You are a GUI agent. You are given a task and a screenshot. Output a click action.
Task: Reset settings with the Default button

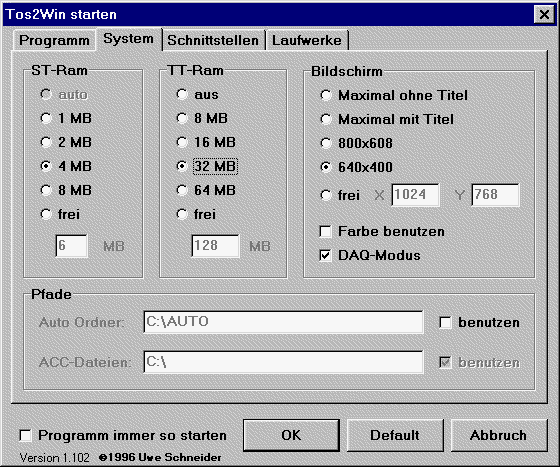pyautogui.click(x=395, y=435)
